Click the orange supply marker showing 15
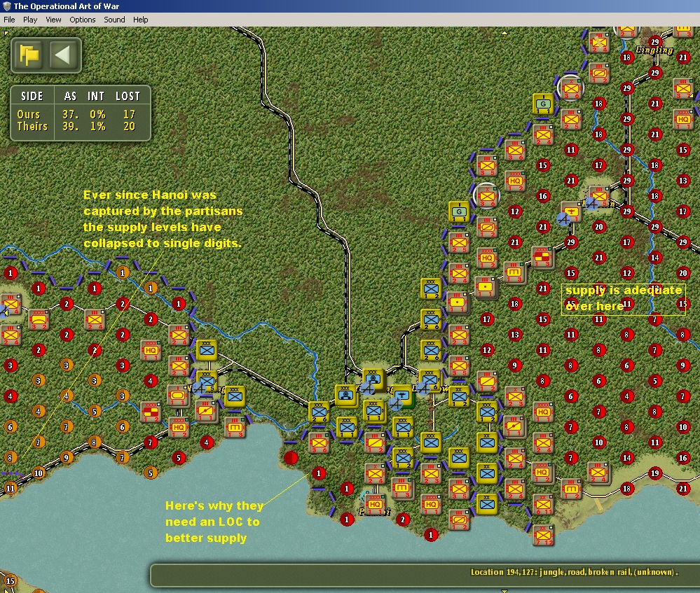The height and width of the screenshot is (593, 700). pyautogui.click(x=11, y=581)
